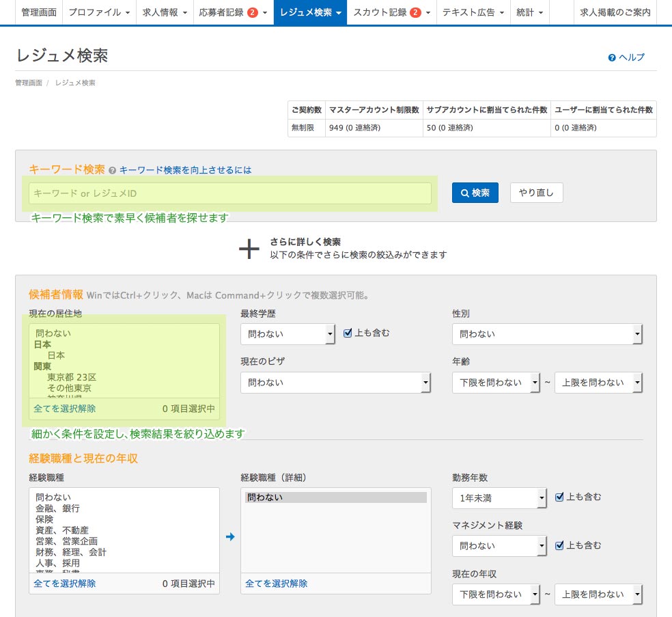This screenshot has height=617, width=672.
Task: Click the 管理画面 breadcrumb link
Action: [x=29, y=83]
